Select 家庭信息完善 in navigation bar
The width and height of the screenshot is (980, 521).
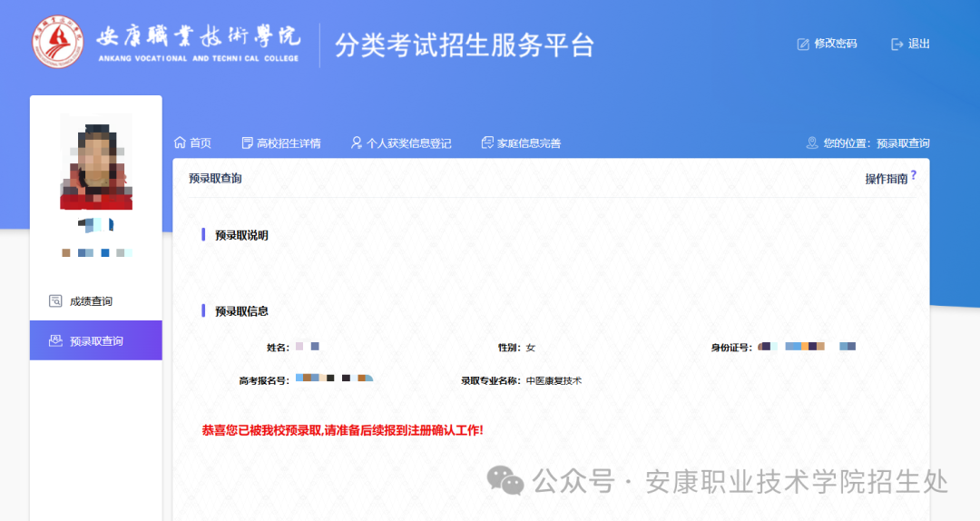click(529, 143)
